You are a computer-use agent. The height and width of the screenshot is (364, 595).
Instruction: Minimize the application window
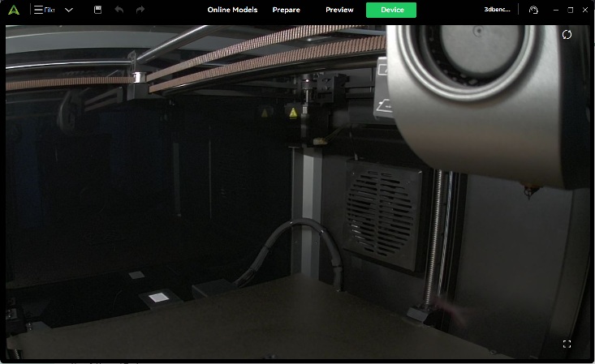(554, 10)
